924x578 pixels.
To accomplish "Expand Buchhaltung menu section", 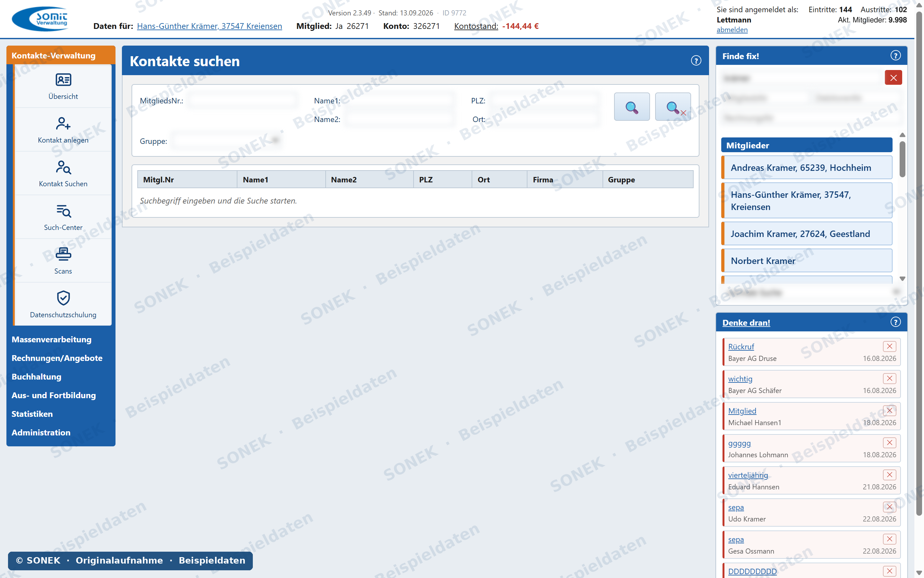I will click(x=36, y=377).
